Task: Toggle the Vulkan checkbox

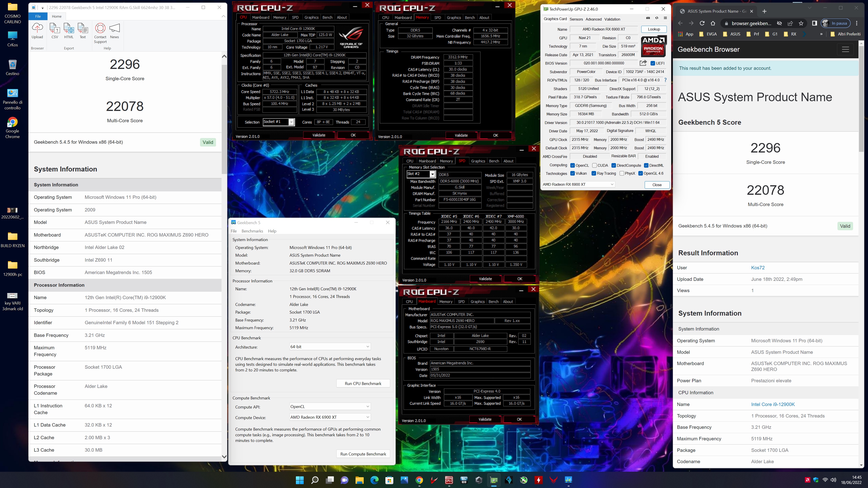Action: pos(572,174)
